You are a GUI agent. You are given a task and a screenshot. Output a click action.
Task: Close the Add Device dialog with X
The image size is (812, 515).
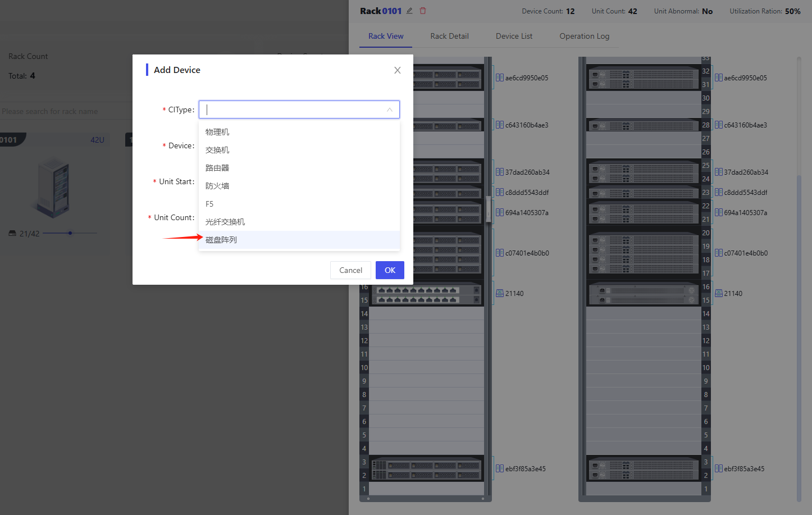click(x=398, y=70)
